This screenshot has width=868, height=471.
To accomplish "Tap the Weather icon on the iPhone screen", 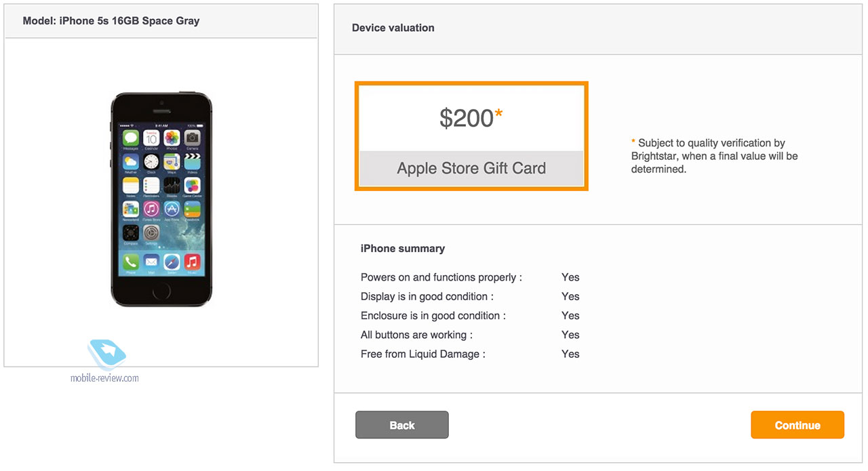I will coord(130,162).
